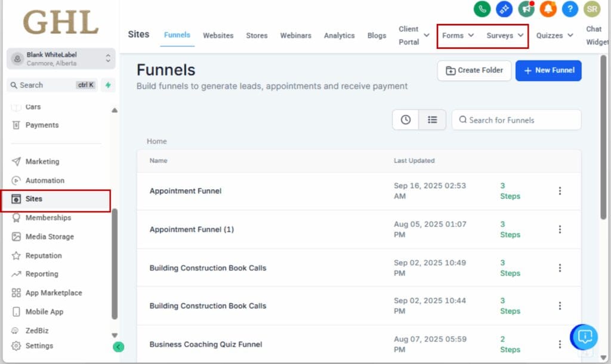The height and width of the screenshot is (364, 611).
Task: Open the chat widget bubble
Action: tap(584, 337)
